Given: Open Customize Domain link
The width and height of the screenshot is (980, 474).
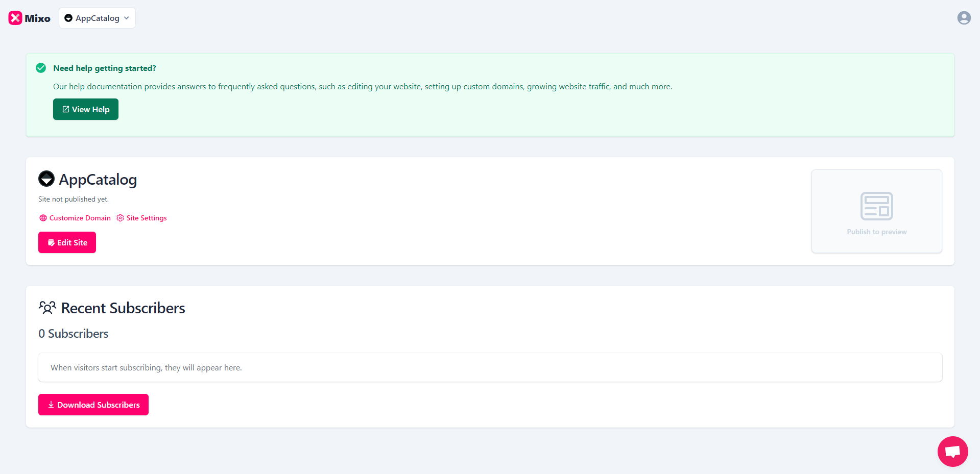Looking at the screenshot, I should pos(75,218).
